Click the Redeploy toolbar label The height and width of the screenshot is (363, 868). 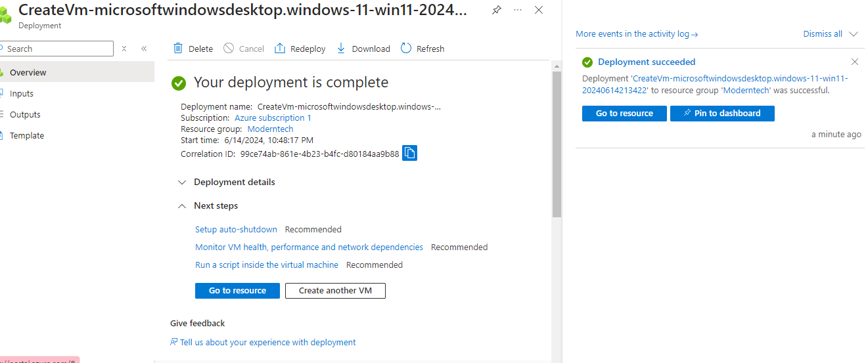308,49
